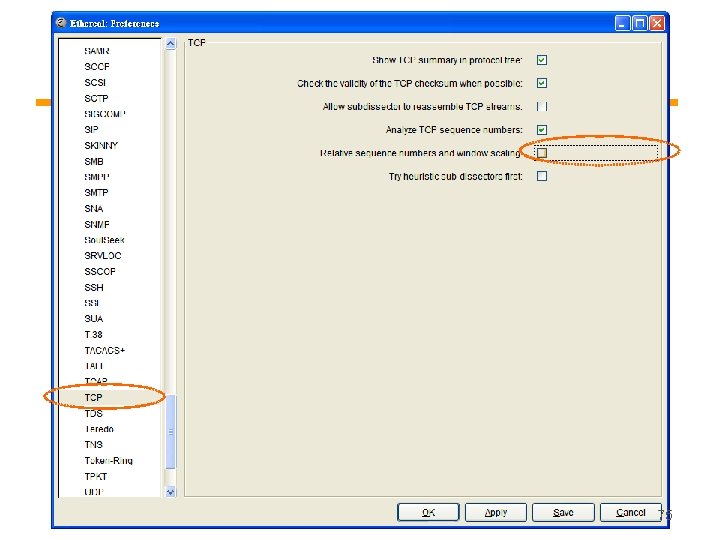
Task: Click the Save button
Action: pyautogui.click(x=563, y=512)
